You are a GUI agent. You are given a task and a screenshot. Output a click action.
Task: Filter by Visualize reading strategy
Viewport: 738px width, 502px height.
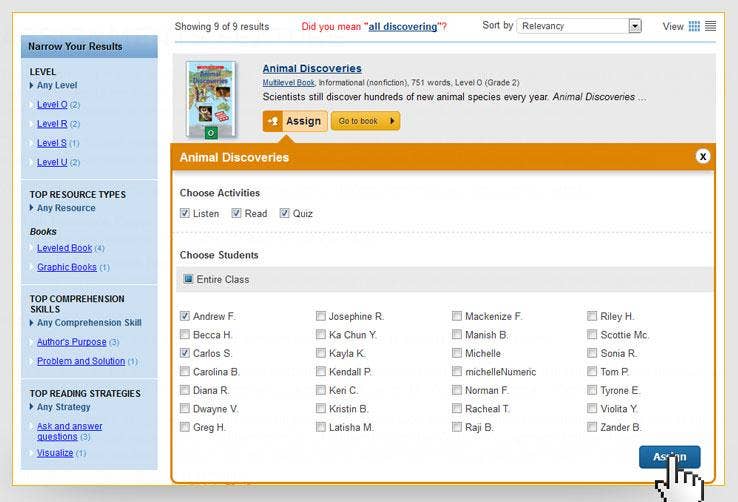55,453
